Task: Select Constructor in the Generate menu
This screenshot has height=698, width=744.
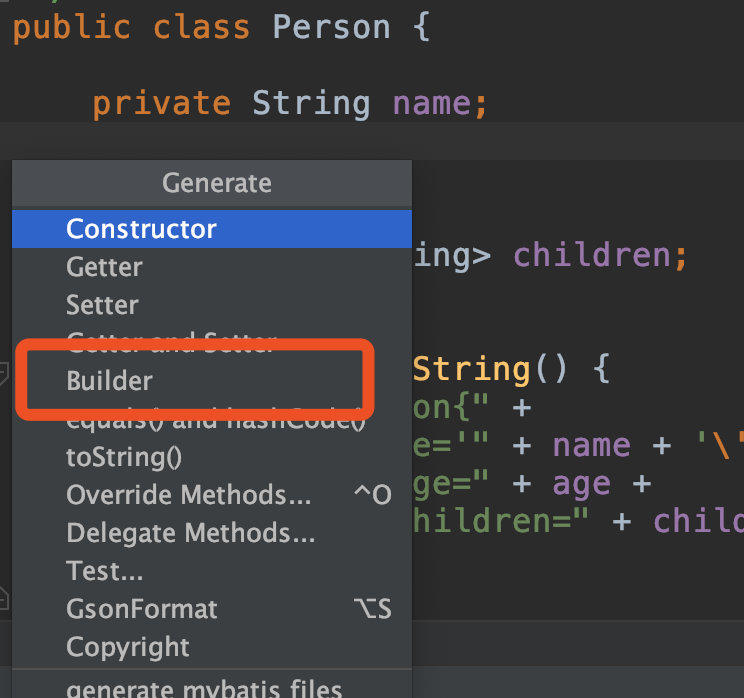Action: click(141, 229)
